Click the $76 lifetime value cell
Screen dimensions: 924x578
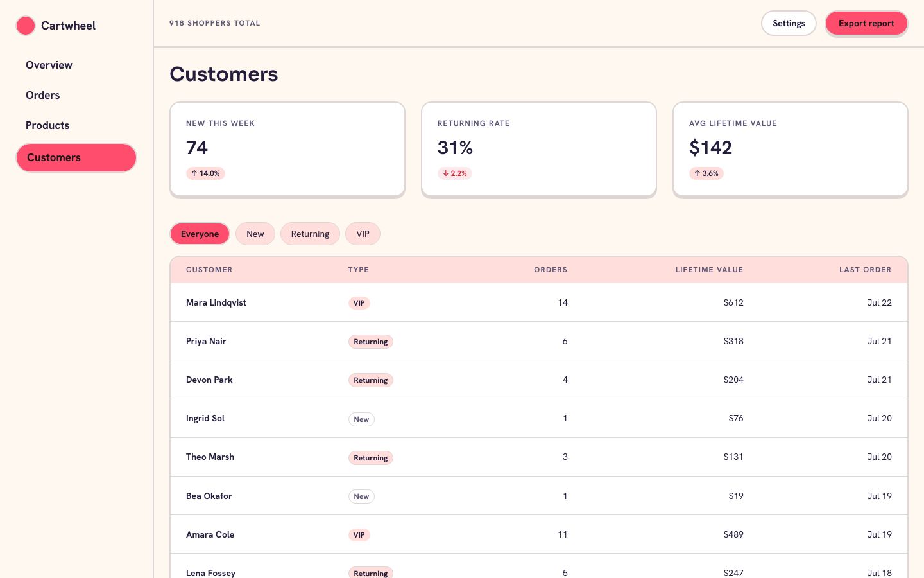(736, 418)
